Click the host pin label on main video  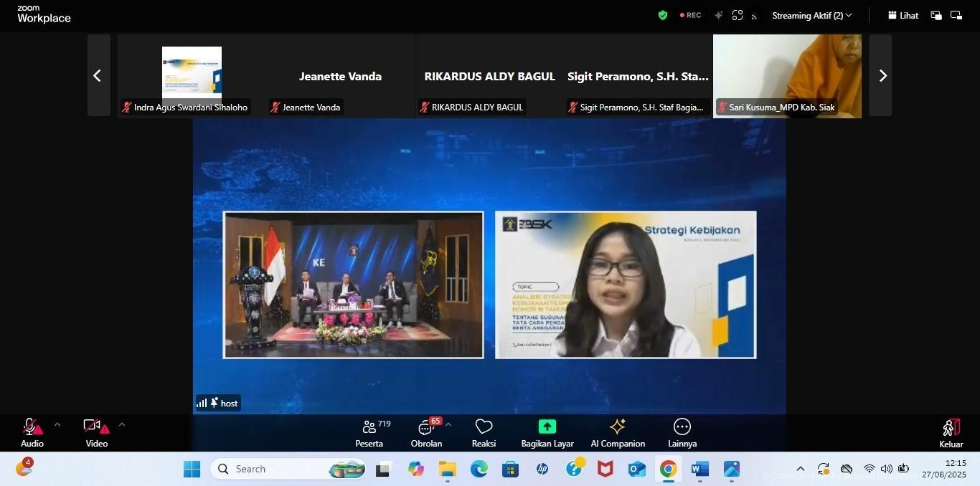[x=218, y=403]
